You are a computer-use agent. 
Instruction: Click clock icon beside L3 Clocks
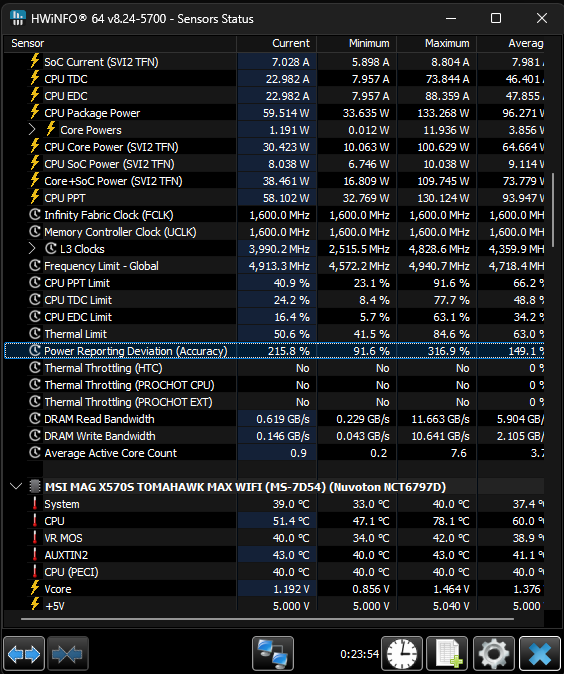51,248
